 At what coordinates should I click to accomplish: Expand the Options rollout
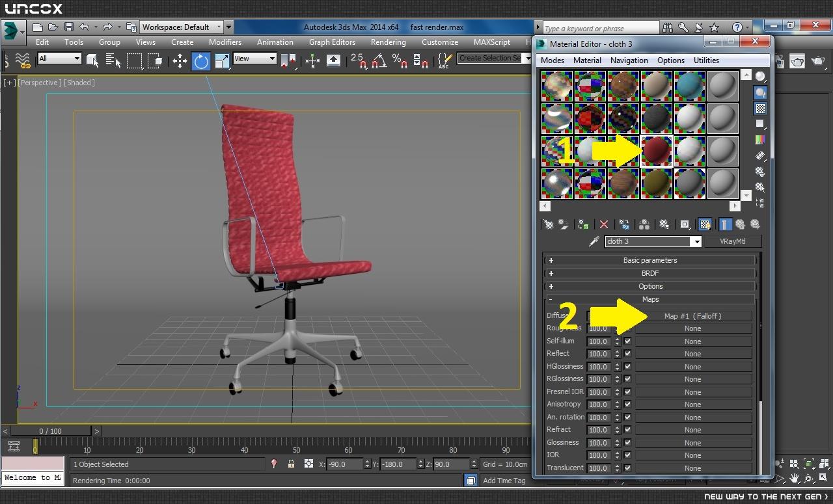click(650, 286)
